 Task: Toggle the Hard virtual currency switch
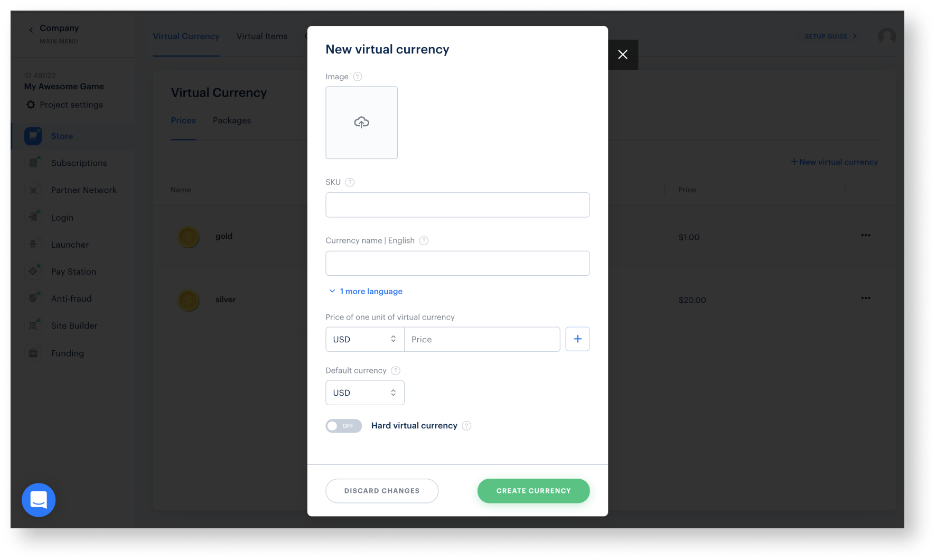[x=343, y=426]
